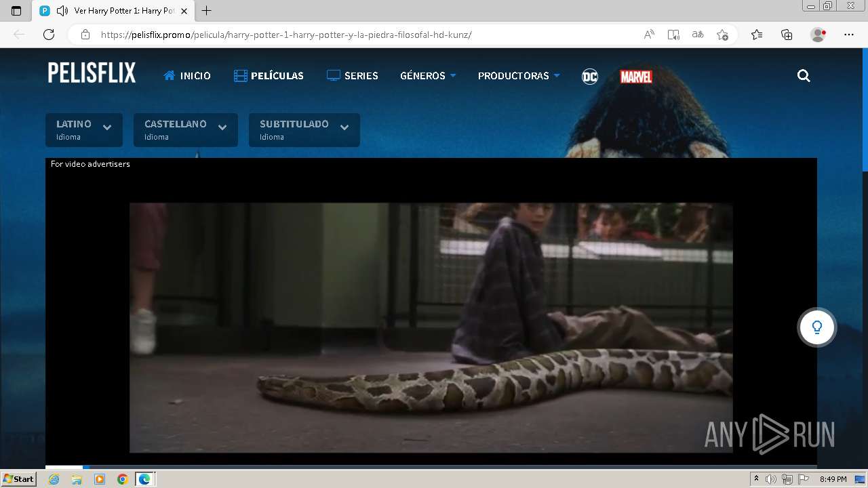Open File Explorer from taskbar

tap(77, 479)
